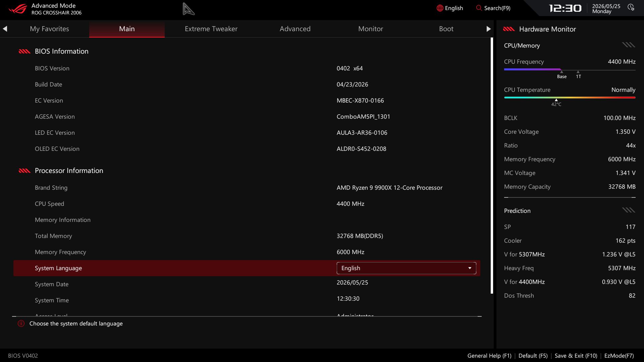Click the header clock 12:30
This screenshot has height=362, width=644.
point(565,8)
